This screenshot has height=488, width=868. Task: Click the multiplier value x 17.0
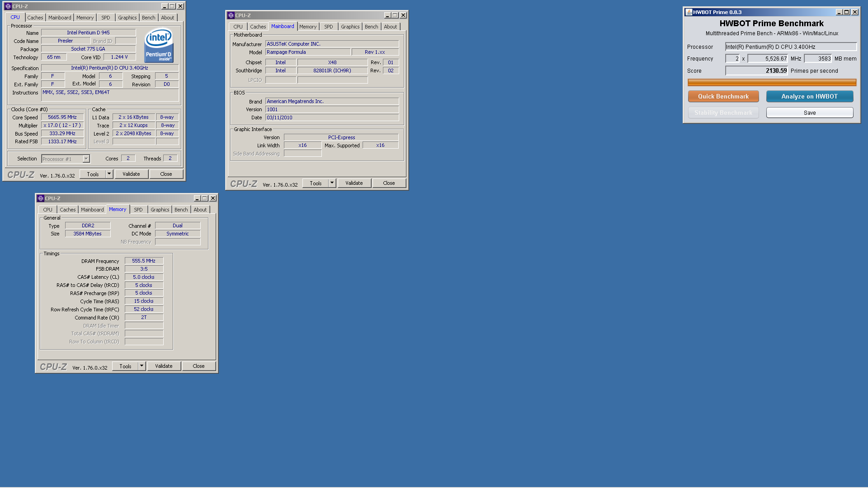point(62,125)
